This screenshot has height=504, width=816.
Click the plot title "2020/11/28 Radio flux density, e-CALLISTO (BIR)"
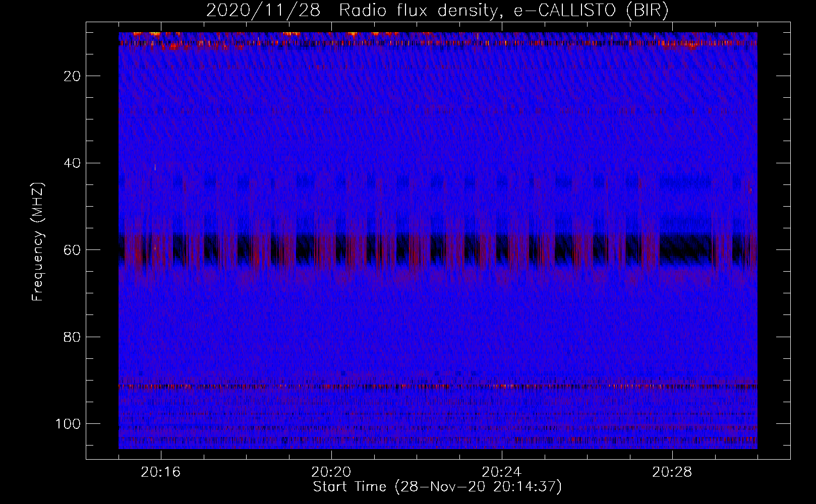437,11
